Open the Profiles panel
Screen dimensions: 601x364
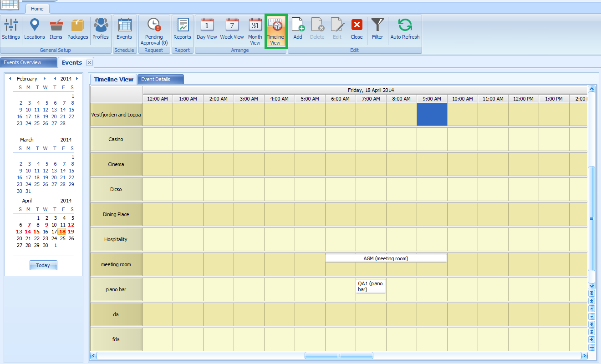click(100, 29)
